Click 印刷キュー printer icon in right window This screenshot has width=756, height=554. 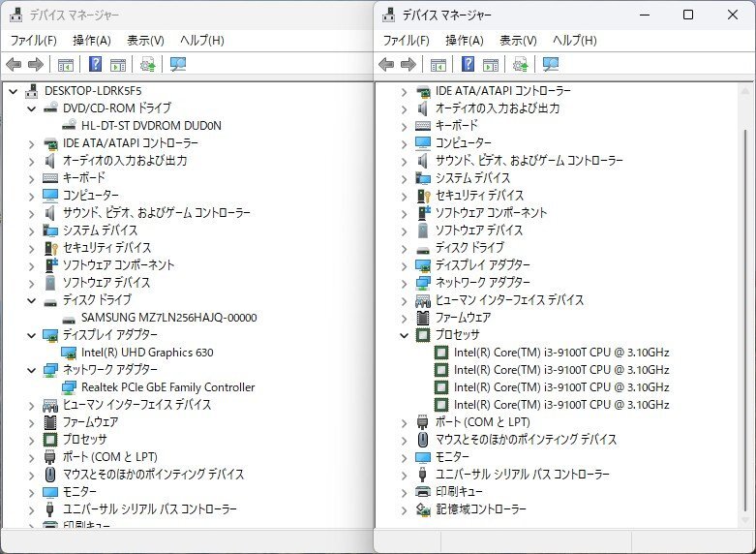[423, 492]
